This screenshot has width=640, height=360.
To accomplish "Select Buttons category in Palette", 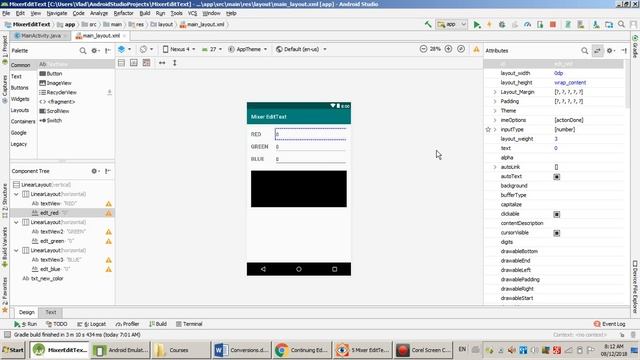I will 20,88.
